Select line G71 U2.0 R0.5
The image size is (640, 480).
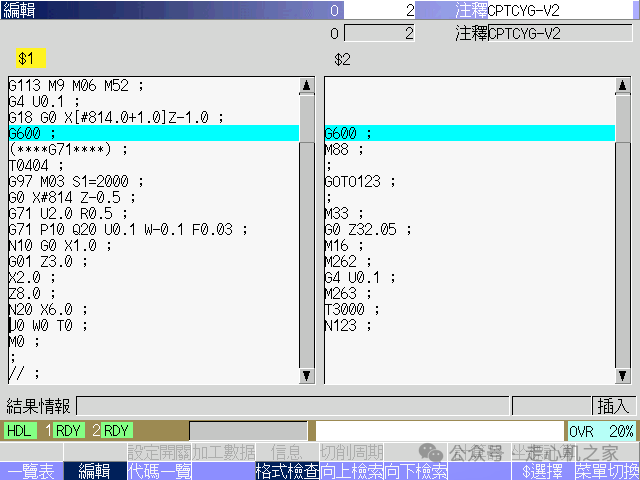coord(154,213)
